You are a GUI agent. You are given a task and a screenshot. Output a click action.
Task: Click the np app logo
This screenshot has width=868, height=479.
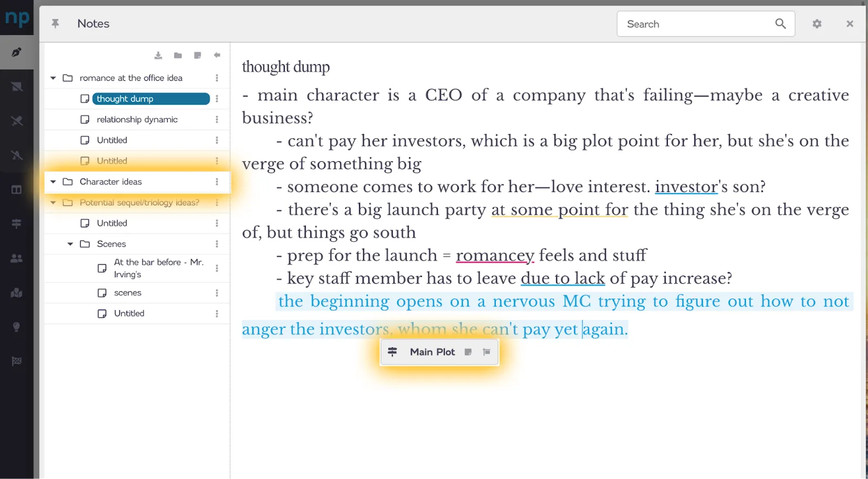point(17,18)
